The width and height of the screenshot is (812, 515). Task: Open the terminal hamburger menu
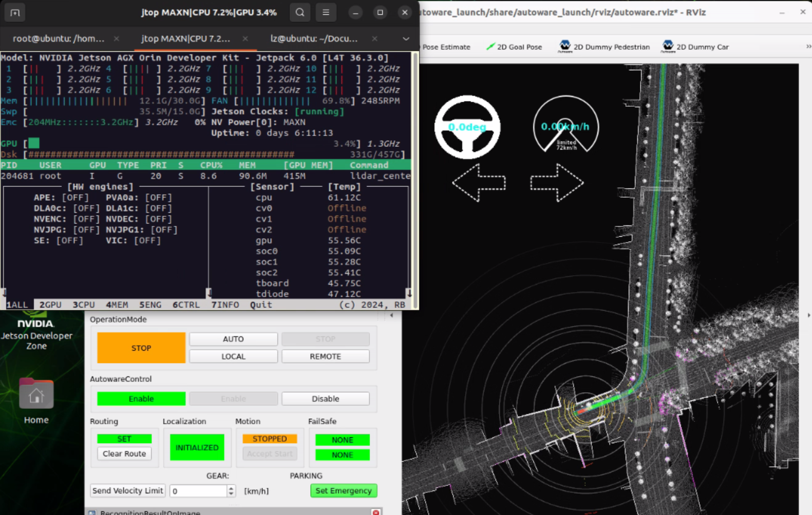point(326,12)
